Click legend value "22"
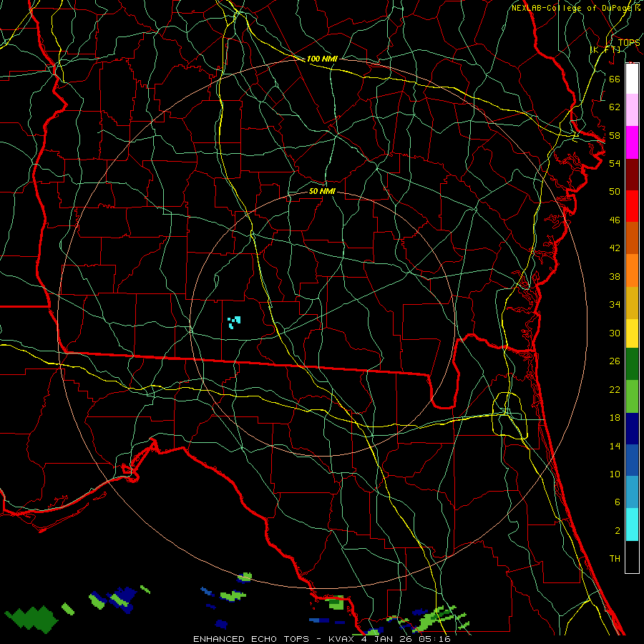Image resolution: width=644 pixels, height=644 pixels. pos(615,389)
